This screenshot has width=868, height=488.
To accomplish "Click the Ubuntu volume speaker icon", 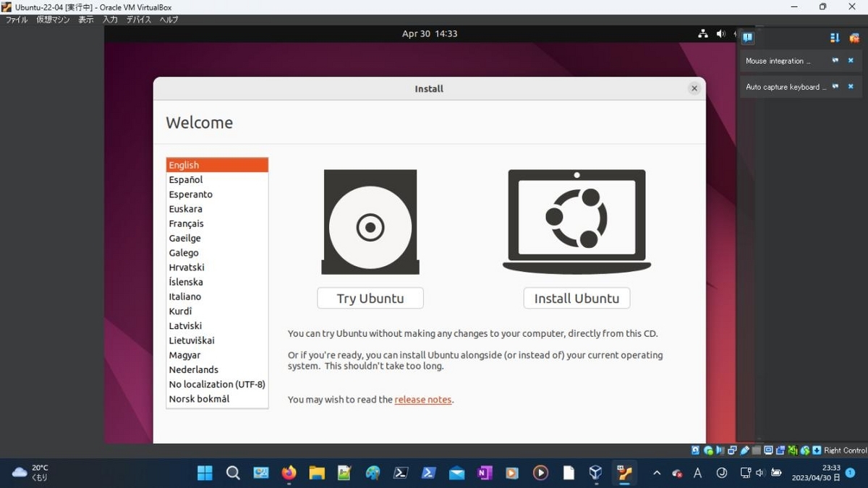I will [720, 33].
